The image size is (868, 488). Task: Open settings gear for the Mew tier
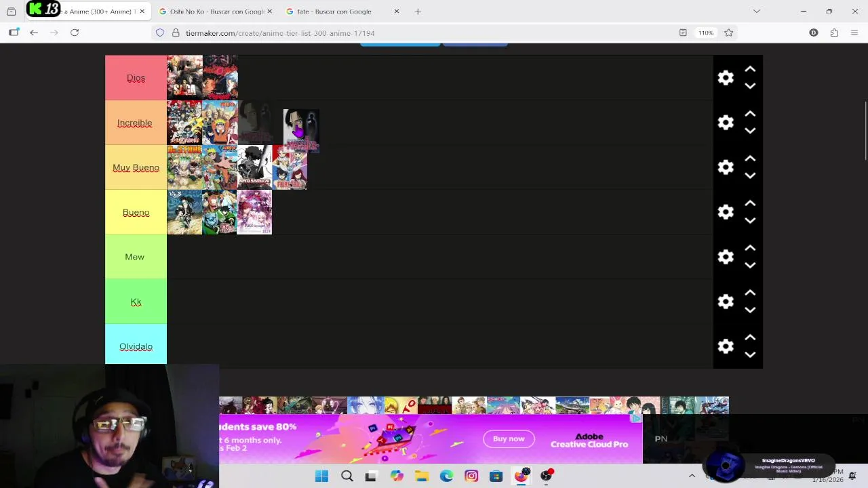[726, 257]
